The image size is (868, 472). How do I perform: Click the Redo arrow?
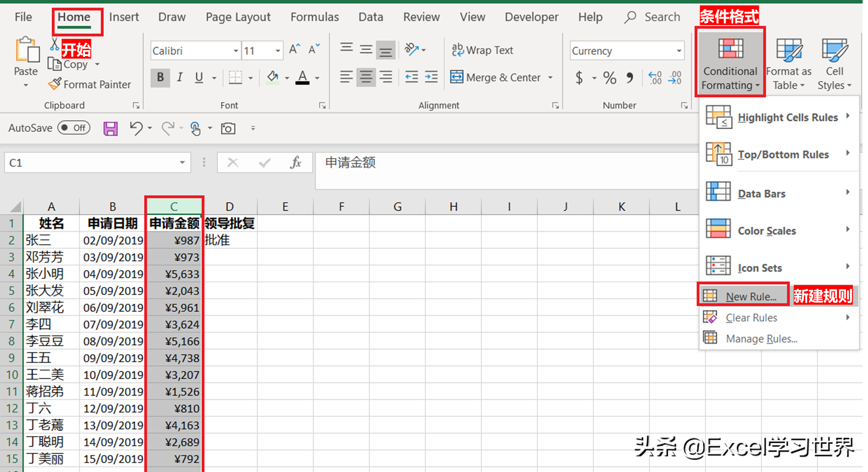[x=168, y=128]
